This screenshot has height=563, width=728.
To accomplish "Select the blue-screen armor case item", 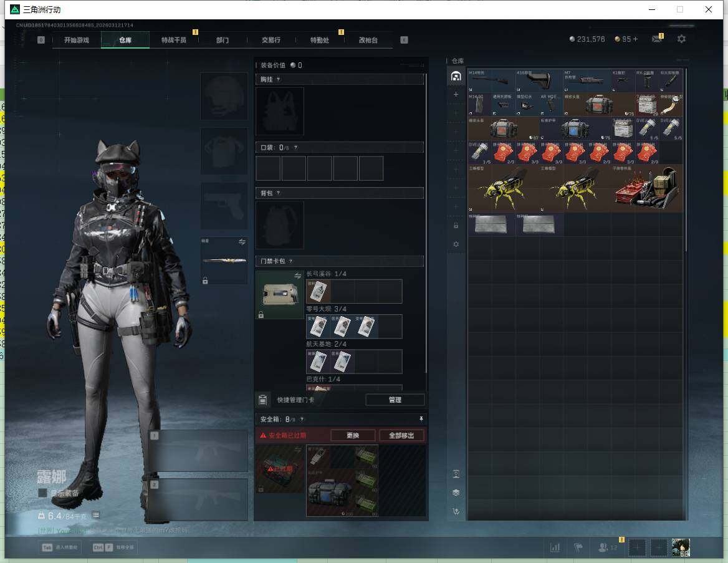I will [575, 128].
